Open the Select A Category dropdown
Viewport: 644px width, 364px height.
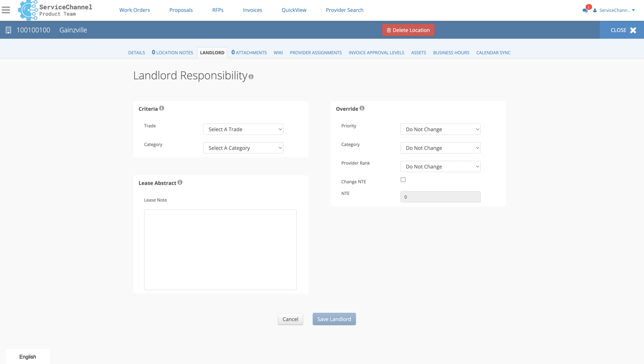(243, 148)
